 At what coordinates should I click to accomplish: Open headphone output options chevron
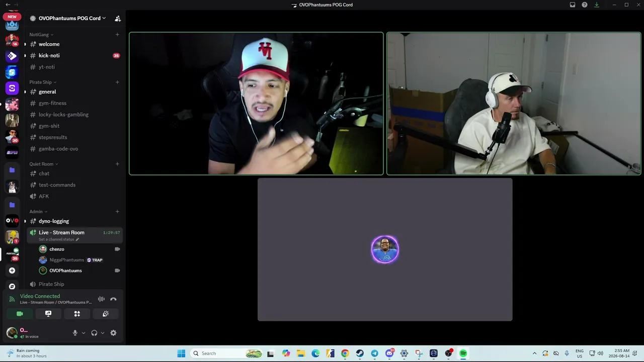point(103,333)
